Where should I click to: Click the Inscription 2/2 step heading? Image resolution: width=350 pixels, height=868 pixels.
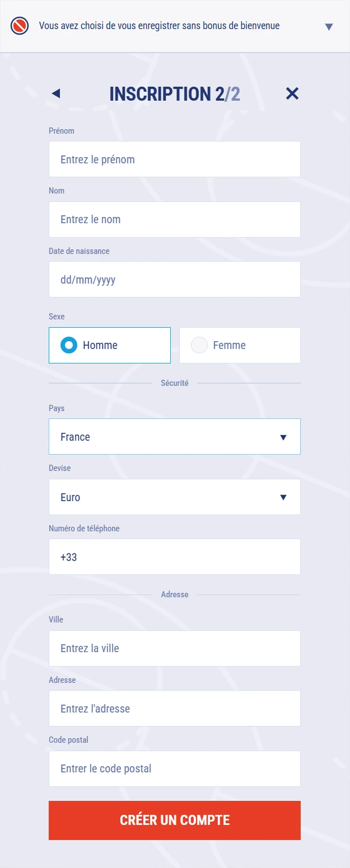pos(175,94)
